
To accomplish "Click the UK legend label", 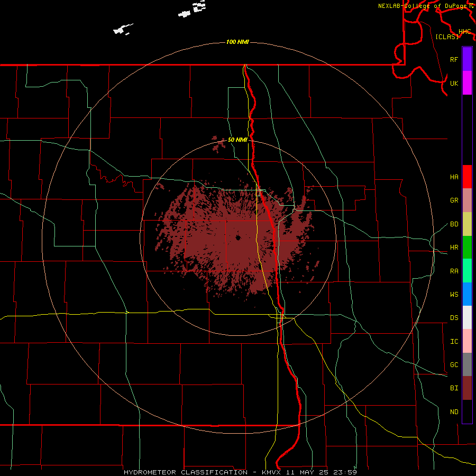I will pyautogui.click(x=454, y=83).
